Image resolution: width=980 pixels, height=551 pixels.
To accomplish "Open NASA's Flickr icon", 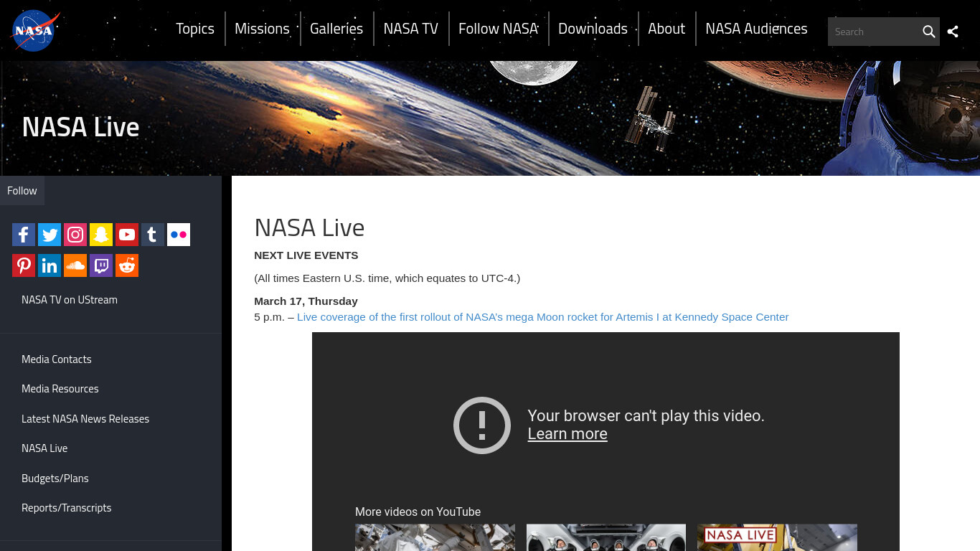I will pyautogui.click(x=179, y=235).
